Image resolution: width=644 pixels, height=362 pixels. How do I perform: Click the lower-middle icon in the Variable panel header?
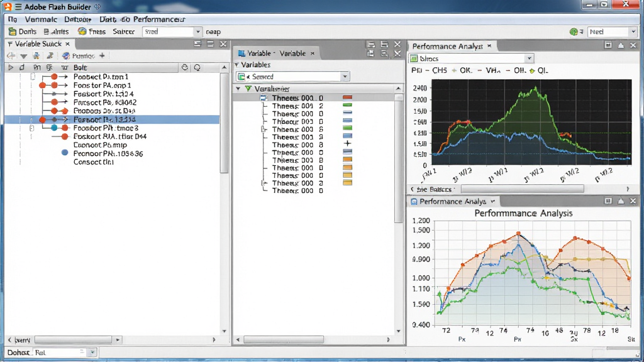[x=384, y=53]
